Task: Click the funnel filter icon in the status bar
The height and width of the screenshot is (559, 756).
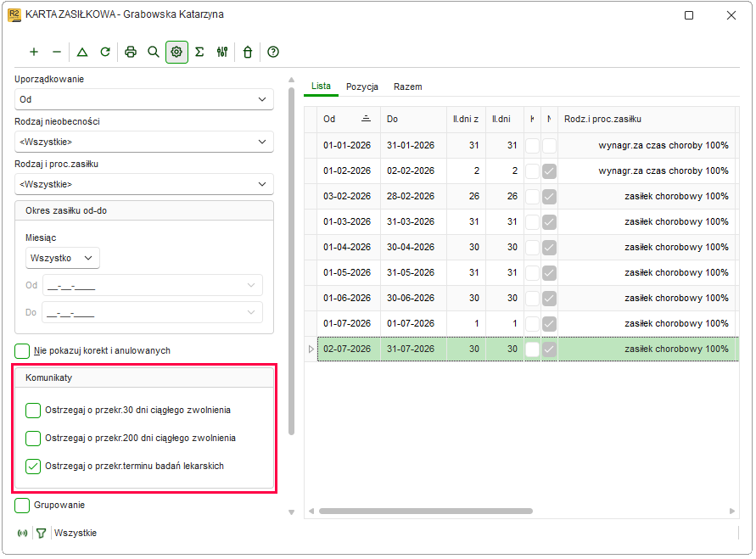Action: click(x=42, y=534)
